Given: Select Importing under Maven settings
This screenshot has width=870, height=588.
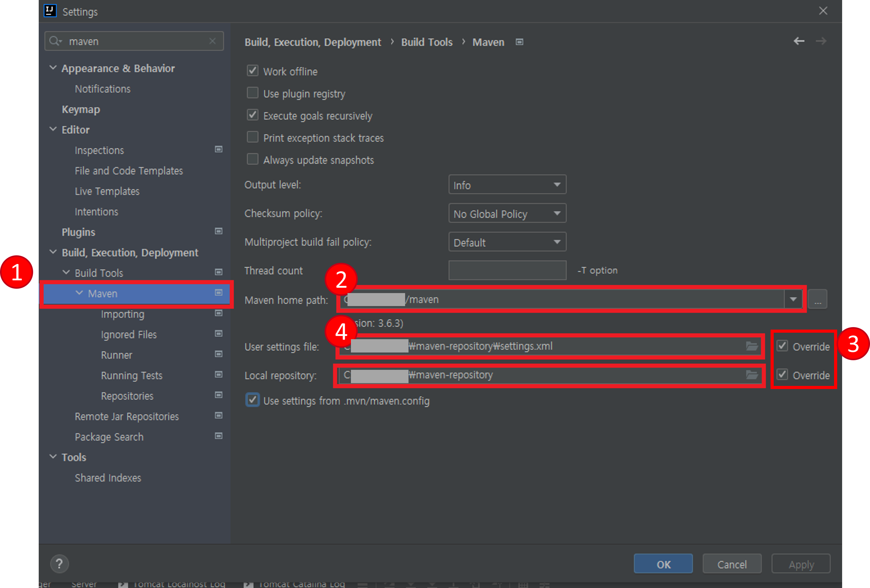Looking at the screenshot, I should tap(122, 314).
